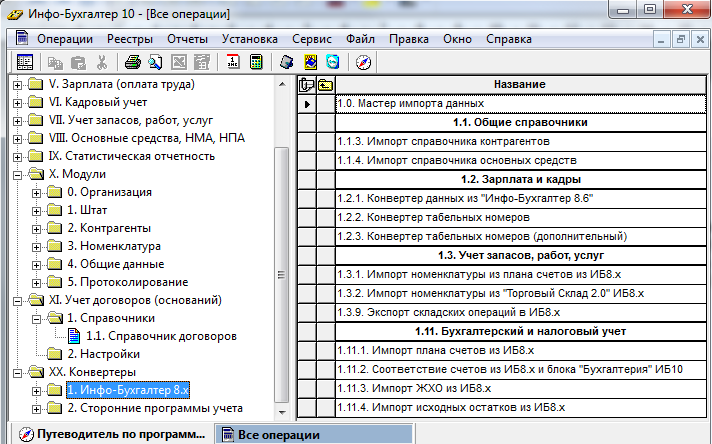Select 1.1.3. Импорт справочника контрагентов
The image size is (712, 444).
point(520,142)
